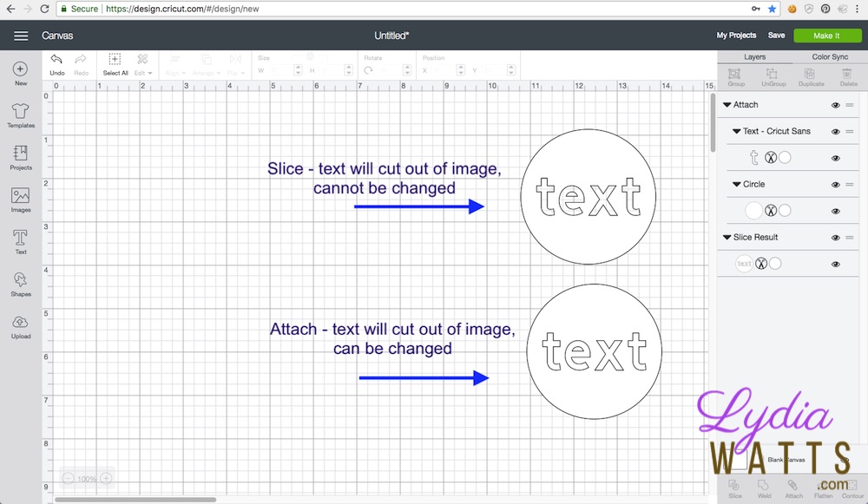Viewport: 868px width, 504px height.
Task: Collapse the Attach layer group
Action: click(x=727, y=105)
